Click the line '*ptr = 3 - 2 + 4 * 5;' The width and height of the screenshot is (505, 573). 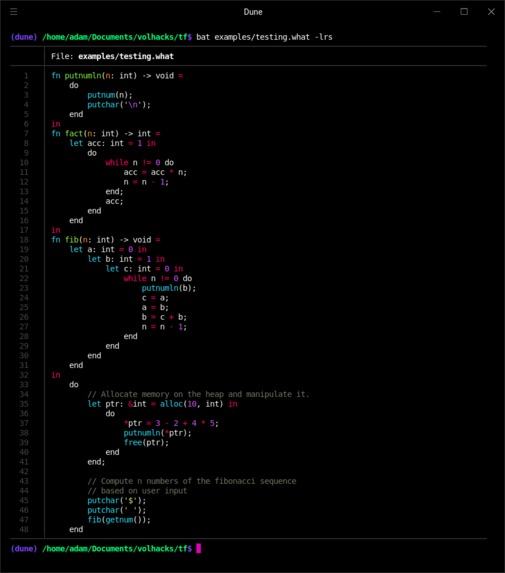[171, 423]
